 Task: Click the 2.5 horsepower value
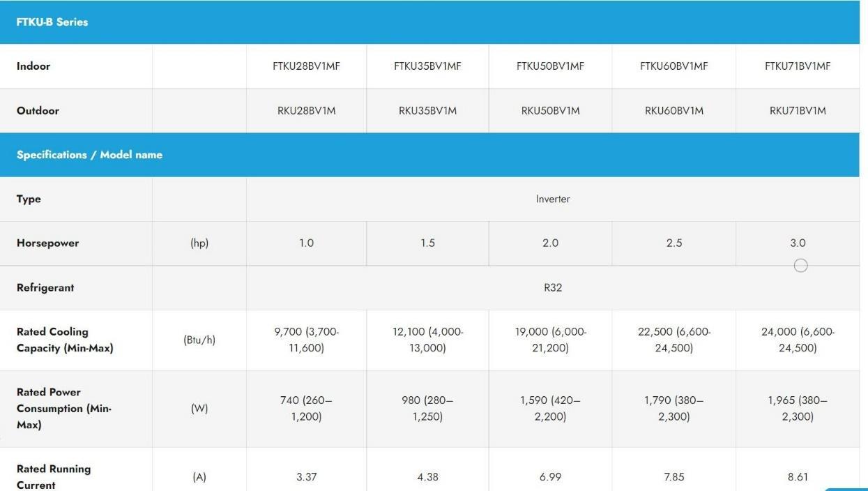point(673,243)
